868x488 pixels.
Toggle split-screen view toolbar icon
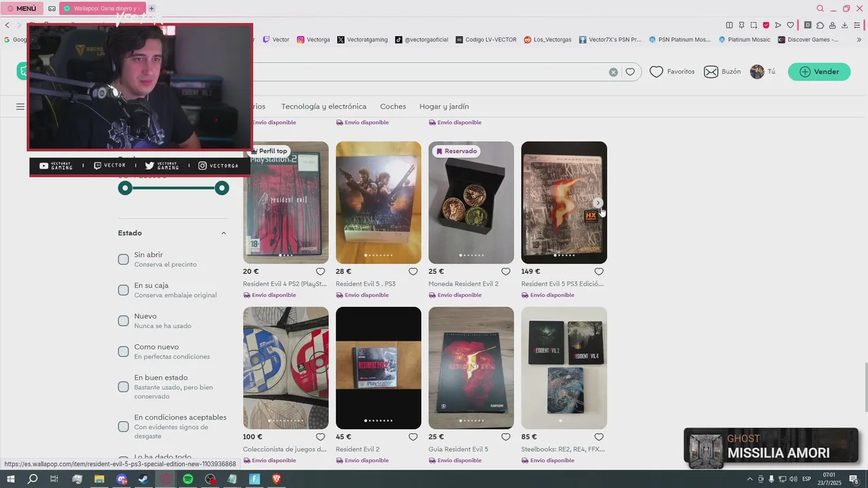click(x=730, y=25)
